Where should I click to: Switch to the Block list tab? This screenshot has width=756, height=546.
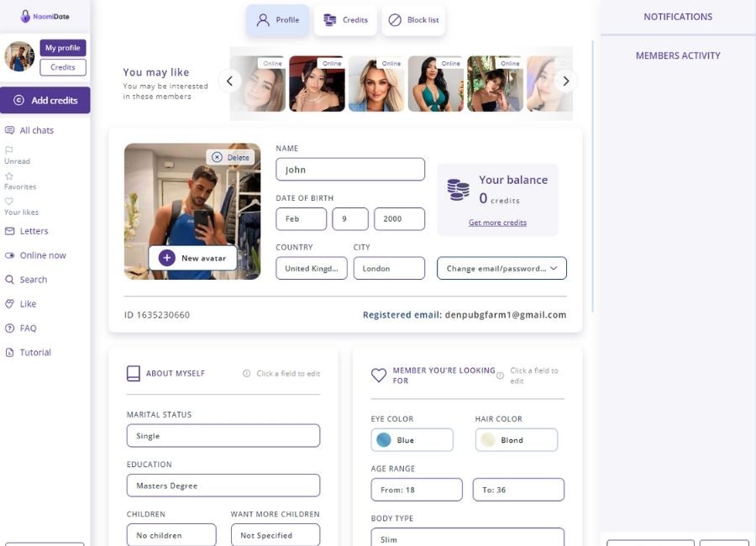click(x=413, y=20)
